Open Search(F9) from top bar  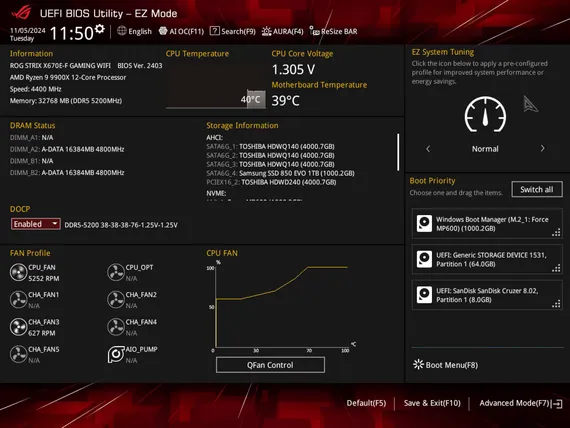pyautogui.click(x=233, y=31)
